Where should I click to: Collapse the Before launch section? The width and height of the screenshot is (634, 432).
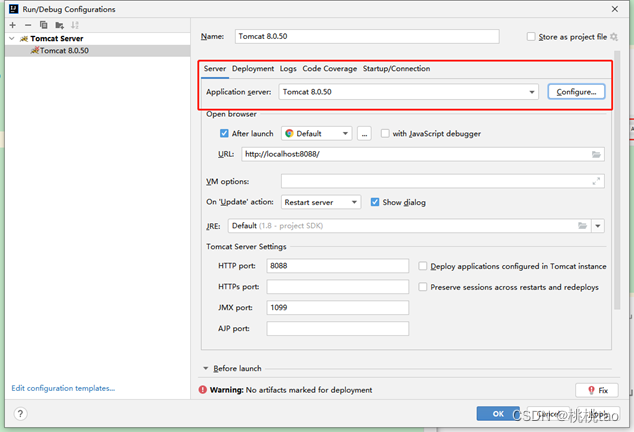pyautogui.click(x=205, y=368)
